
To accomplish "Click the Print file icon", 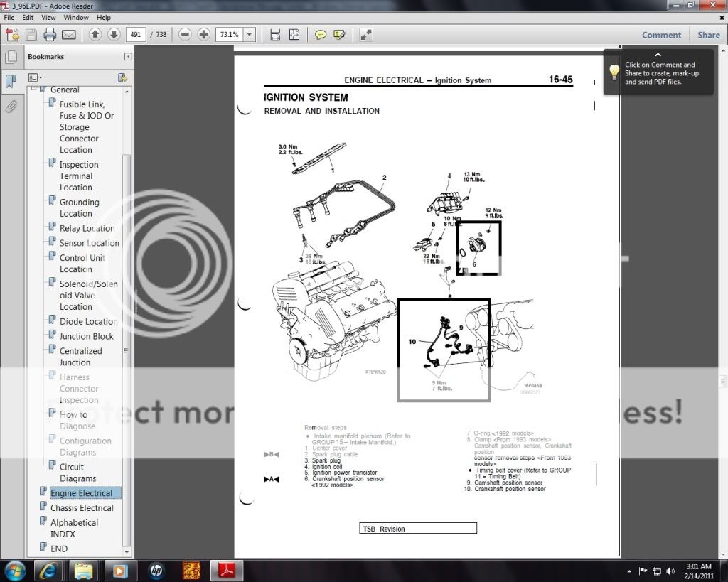I will (x=50, y=34).
